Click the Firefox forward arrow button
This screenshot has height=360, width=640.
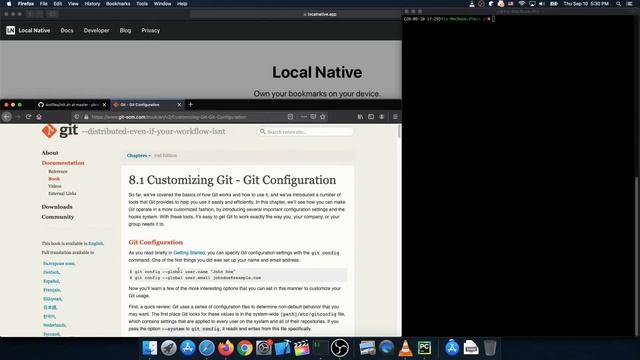coord(18,117)
